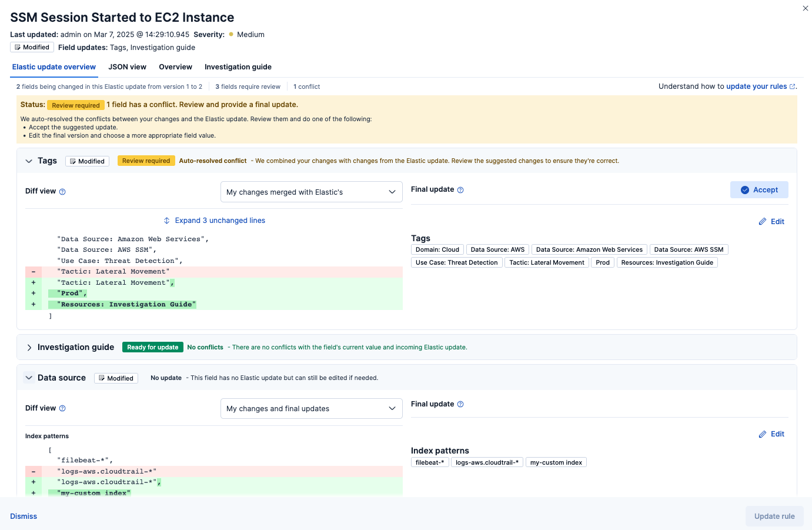Click the removed "logs-aws.cloudtrail-*" diff line
This screenshot has width=812, height=530.
[214, 472]
